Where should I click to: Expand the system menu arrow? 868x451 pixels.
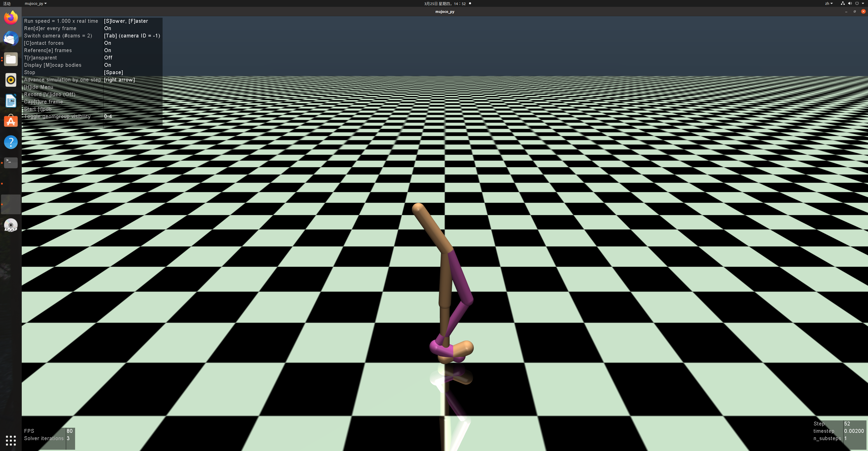pos(863,3)
